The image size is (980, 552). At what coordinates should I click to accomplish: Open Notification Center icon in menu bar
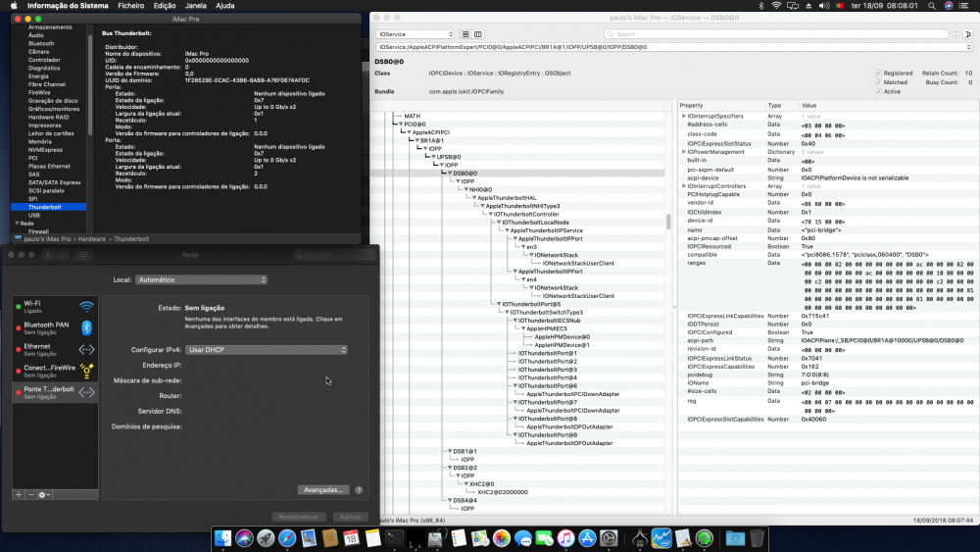[963, 6]
